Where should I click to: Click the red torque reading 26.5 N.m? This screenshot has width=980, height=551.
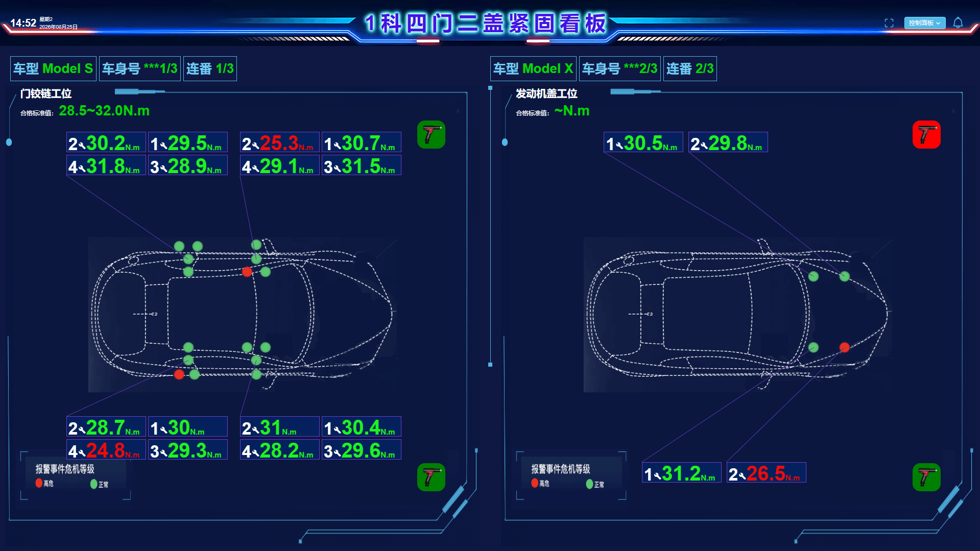pos(767,473)
